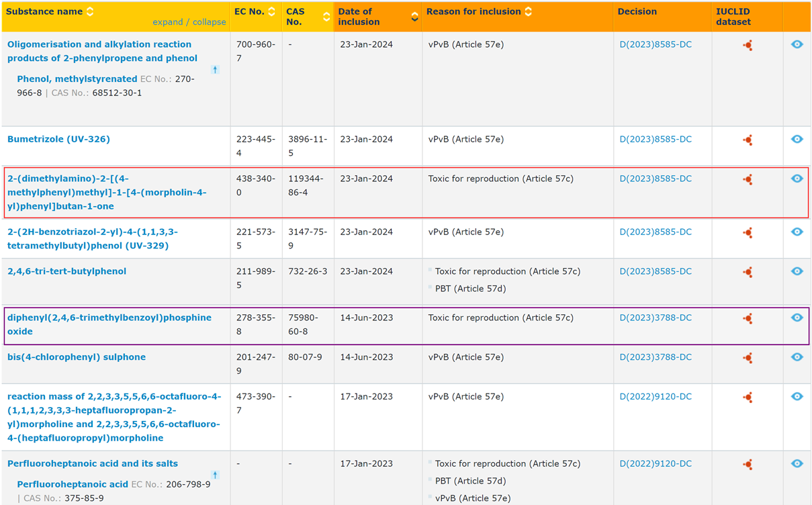Open decision D(2023)8585-DC for UV-329 row
Image resolution: width=812 pixels, height=505 pixels.
click(656, 232)
